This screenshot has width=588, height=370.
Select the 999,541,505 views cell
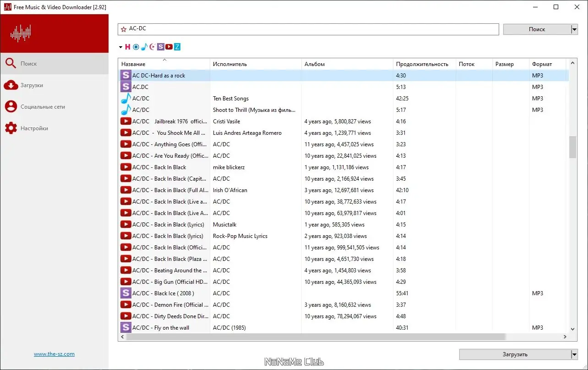pos(342,247)
